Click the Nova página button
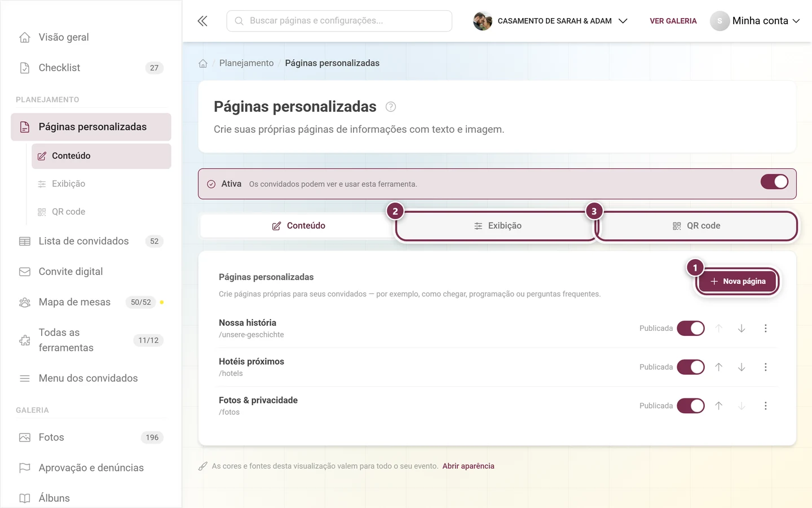Viewport: 812px width, 508px height. point(738,281)
